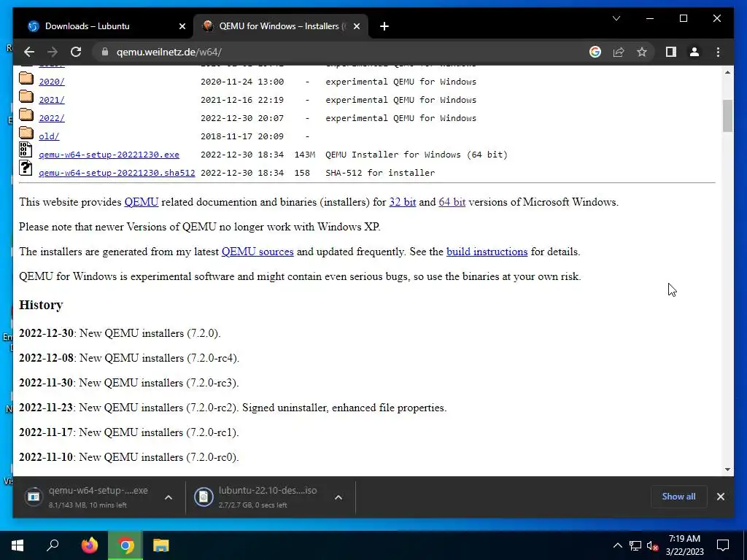This screenshot has height=560, width=747.
Task: Click the folder icon beside old/
Action: pyautogui.click(x=26, y=133)
